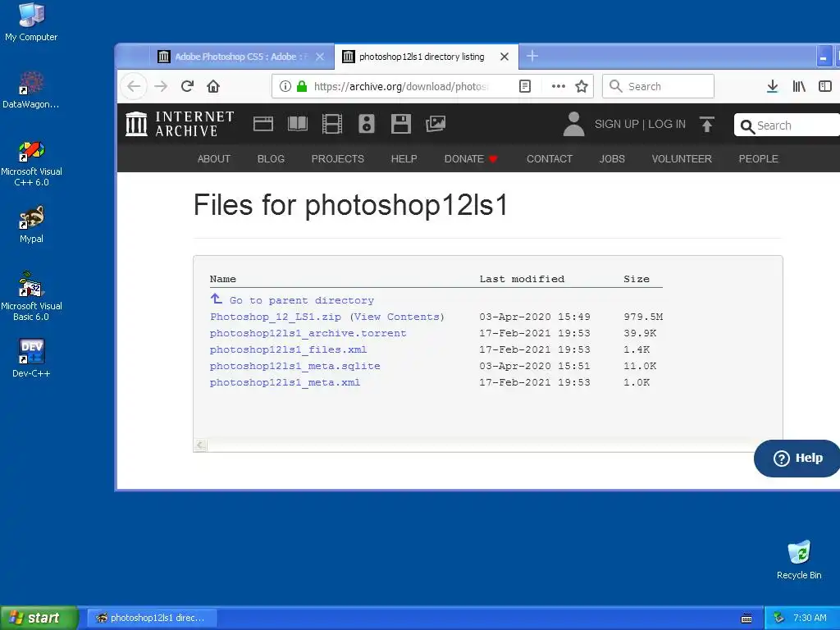Bookmark this page with the star
The height and width of the screenshot is (630, 840).
tap(582, 86)
